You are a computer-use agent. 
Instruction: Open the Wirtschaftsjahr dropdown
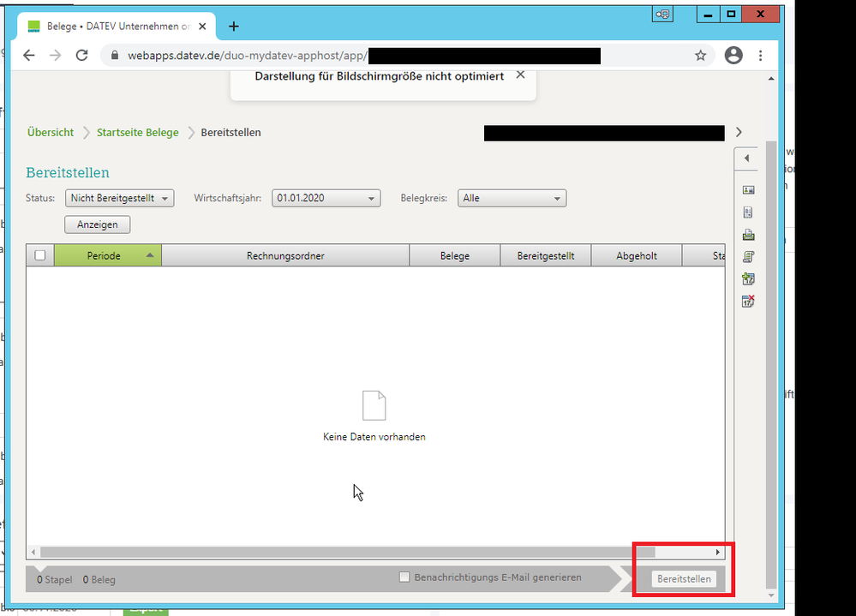[326, 198]
